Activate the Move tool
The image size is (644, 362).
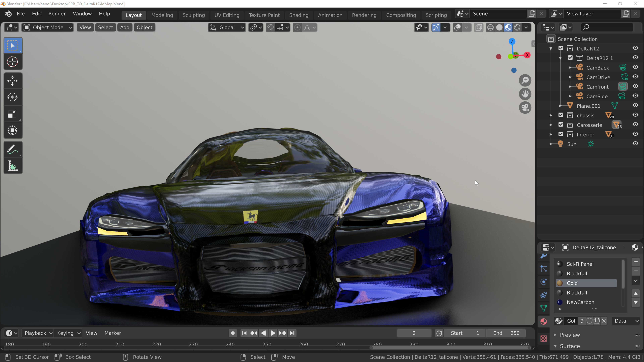pos(13,81)
